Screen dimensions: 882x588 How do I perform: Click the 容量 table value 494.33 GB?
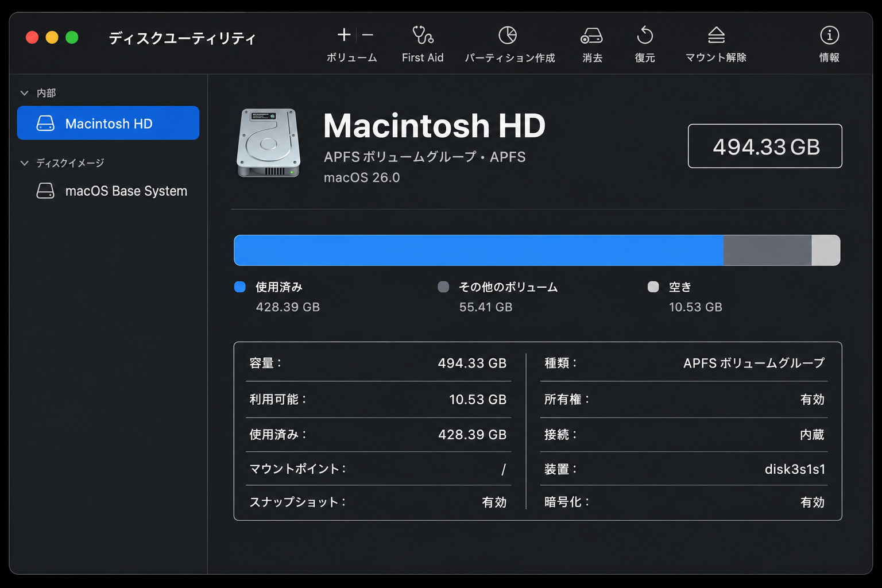(472, 363)
